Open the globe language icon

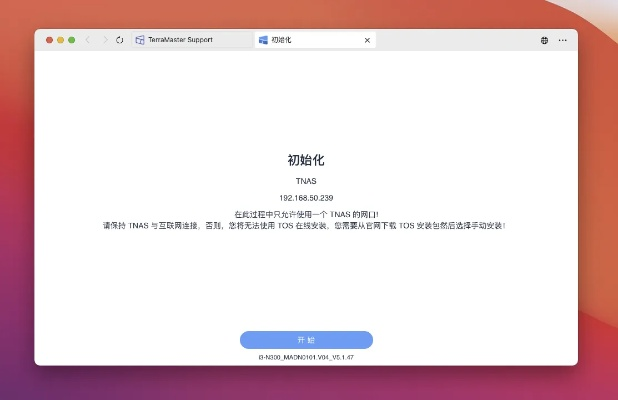click(x=544, y=40)
